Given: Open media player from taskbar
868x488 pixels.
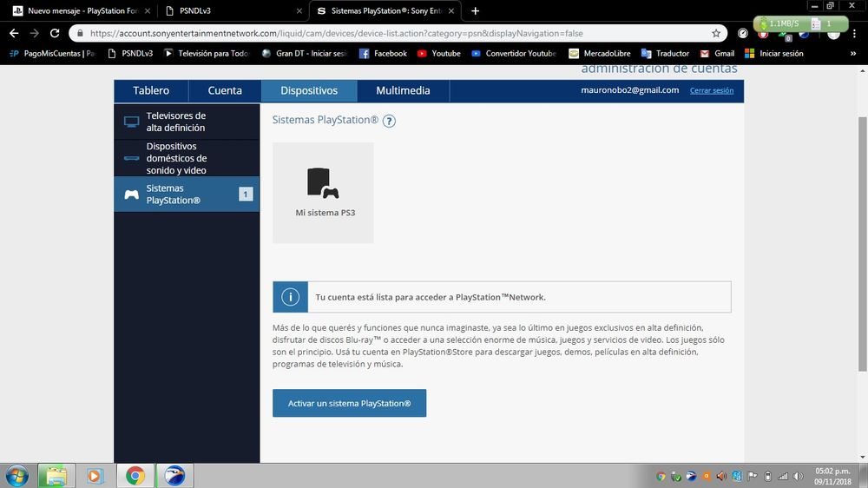Looking at the screenshot, I should coord(95,476).
